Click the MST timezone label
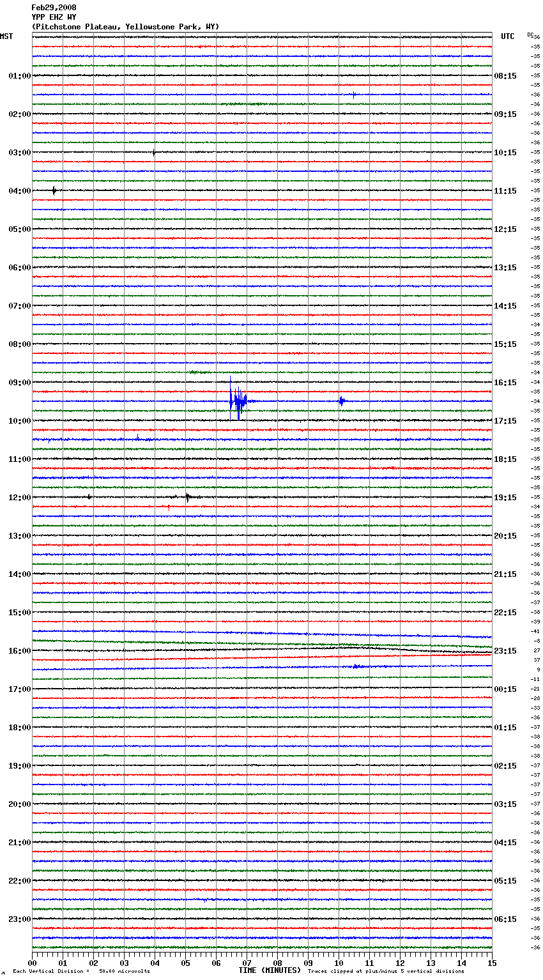Image resolution: width=543 pixels, height=980 pixels. coord(6,36)
